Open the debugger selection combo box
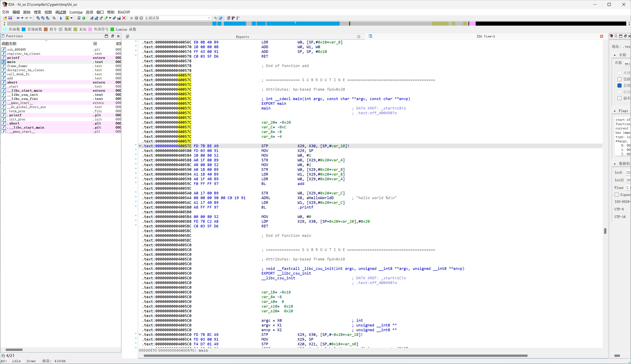 click(178, 18)
